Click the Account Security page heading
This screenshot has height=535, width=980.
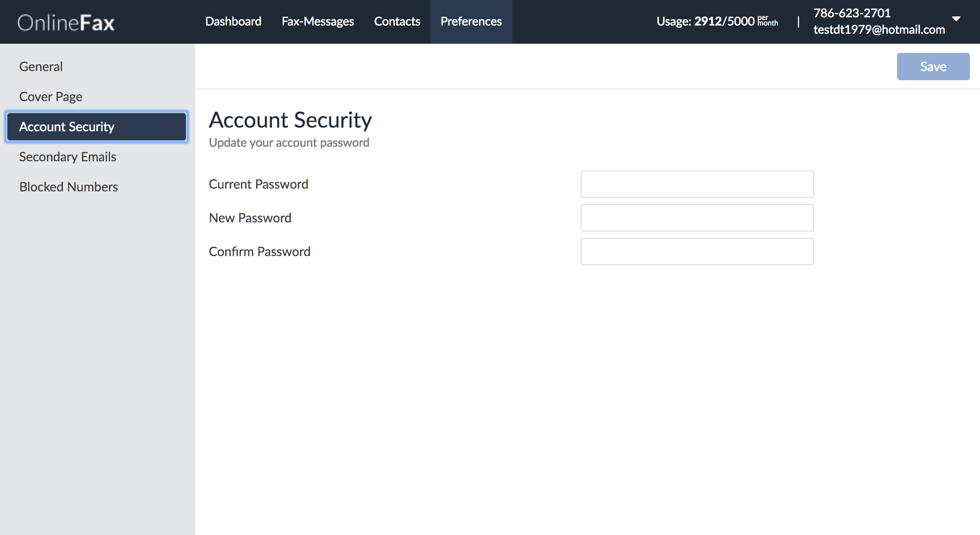click(290, 120)
